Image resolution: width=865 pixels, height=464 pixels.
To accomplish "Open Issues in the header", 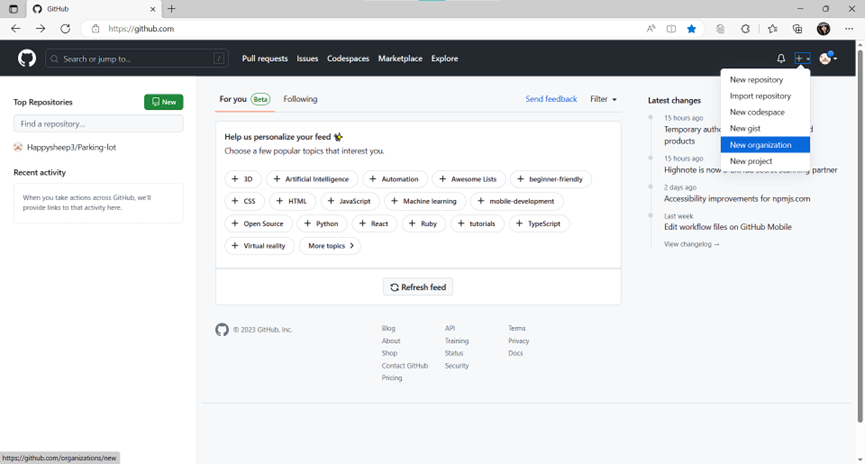I will (307, 58).
